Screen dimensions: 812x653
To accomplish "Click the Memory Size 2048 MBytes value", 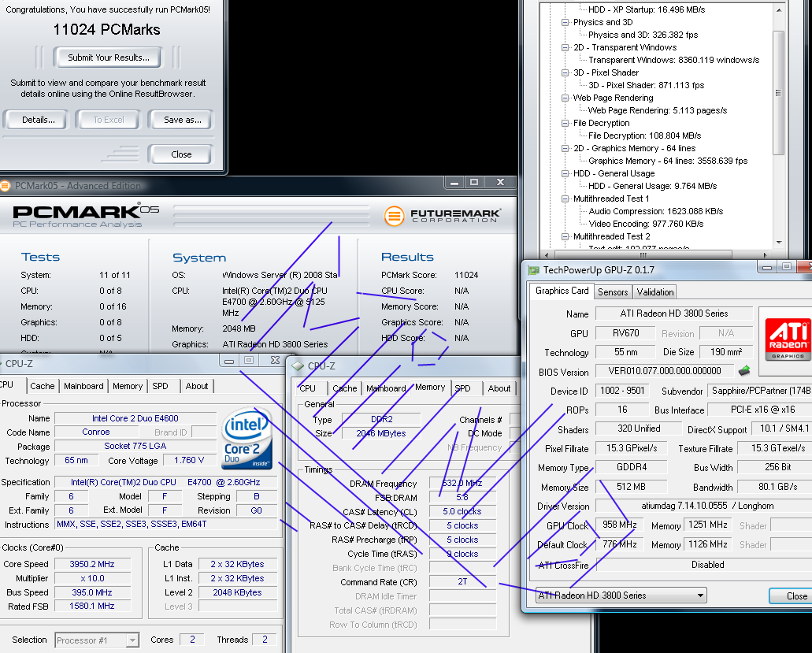I will (380, 433).
